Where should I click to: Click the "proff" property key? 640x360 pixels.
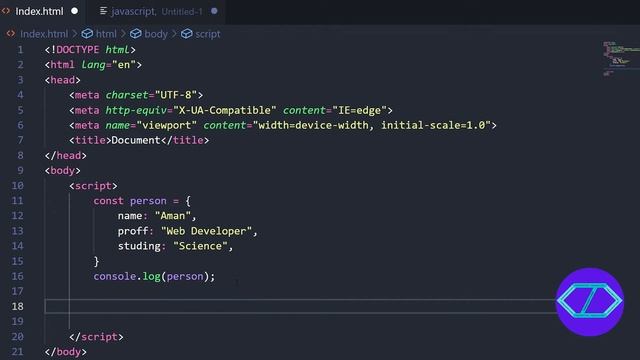[133, 231]
